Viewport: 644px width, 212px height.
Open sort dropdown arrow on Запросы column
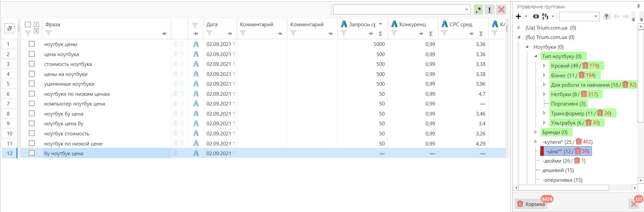pos(381,24)
